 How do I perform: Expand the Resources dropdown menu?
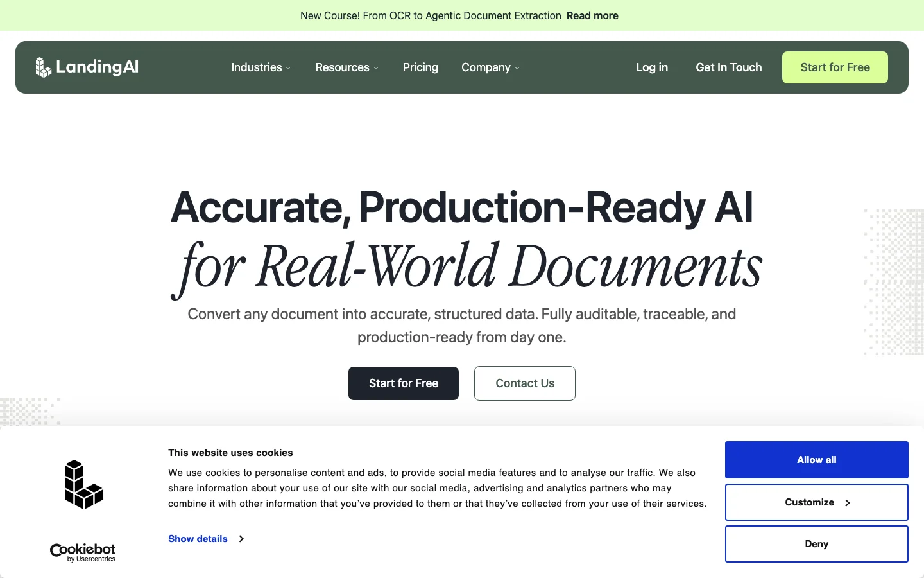pos(347,67)
